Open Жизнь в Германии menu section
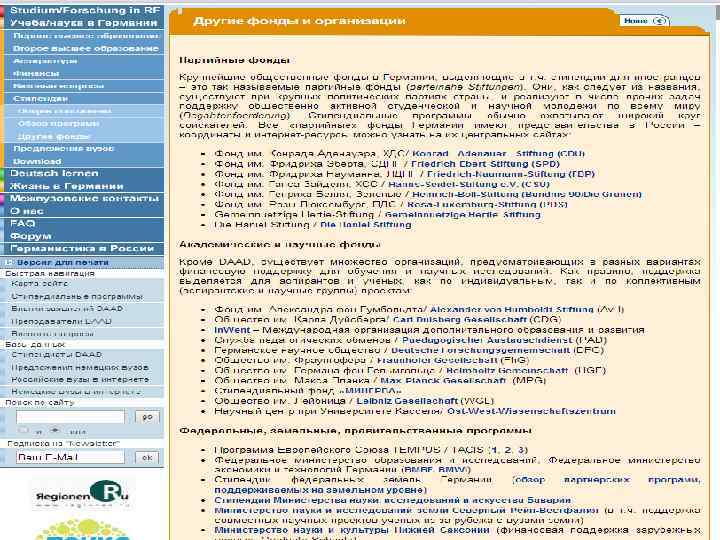 tap(67, 186)
